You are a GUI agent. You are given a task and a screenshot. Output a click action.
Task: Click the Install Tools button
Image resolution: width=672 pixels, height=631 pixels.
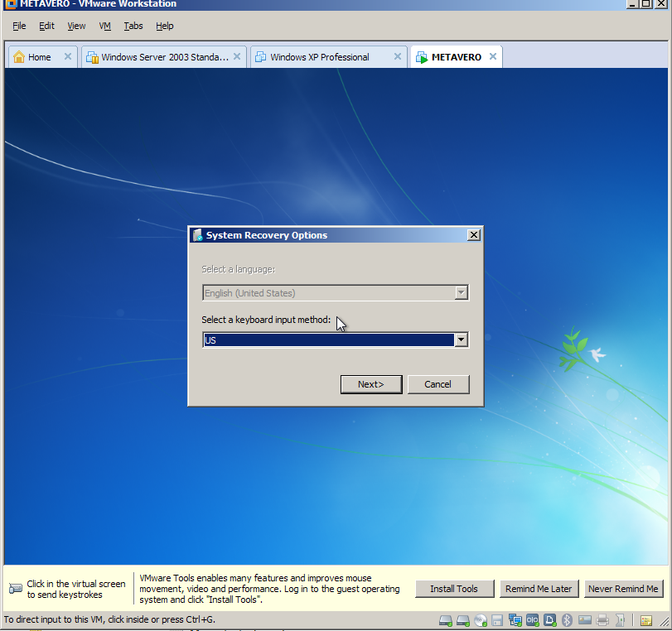pyautogui.click(x=454, y=589)
